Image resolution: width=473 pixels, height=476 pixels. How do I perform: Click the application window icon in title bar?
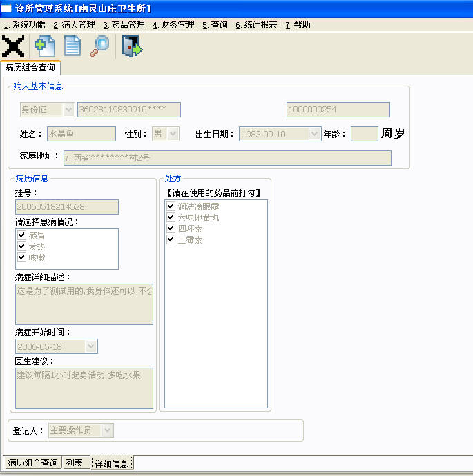pyautogui.click(x=6, y=8)
